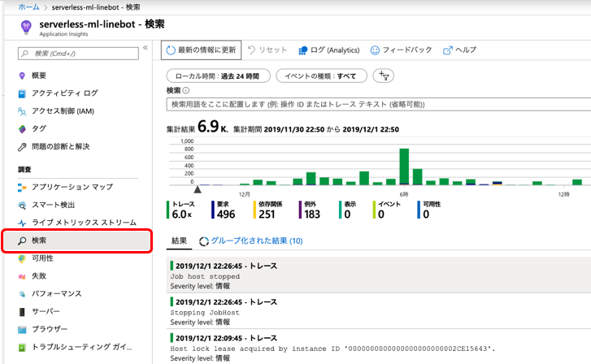Click the 最新の情報に更新 button
This screenshot has height=364, width=591.
click(202, 50)
